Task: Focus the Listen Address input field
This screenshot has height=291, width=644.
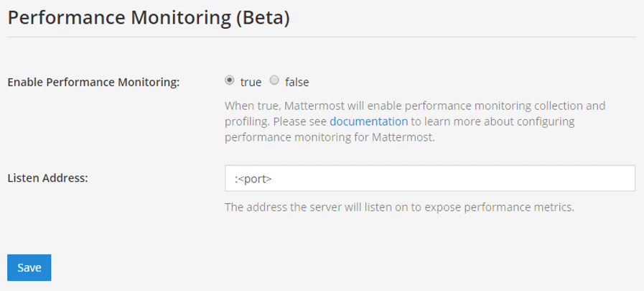Action: pos(429,179)
